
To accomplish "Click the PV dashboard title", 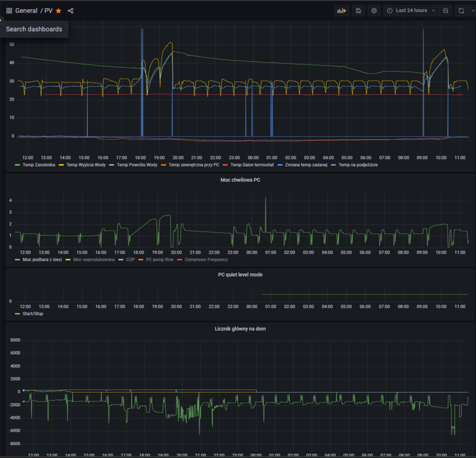I will 49,11.
